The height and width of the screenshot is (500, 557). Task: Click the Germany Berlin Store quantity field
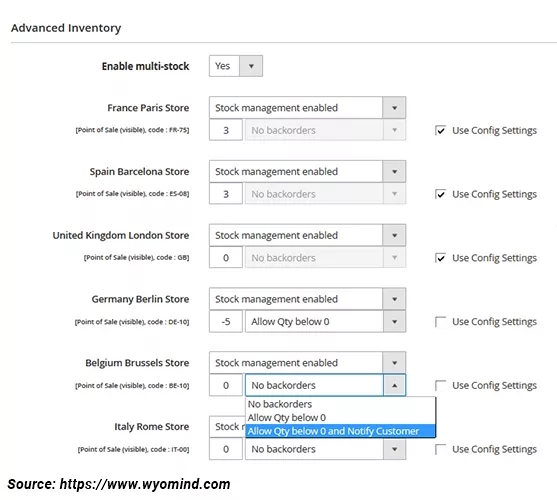226,322
